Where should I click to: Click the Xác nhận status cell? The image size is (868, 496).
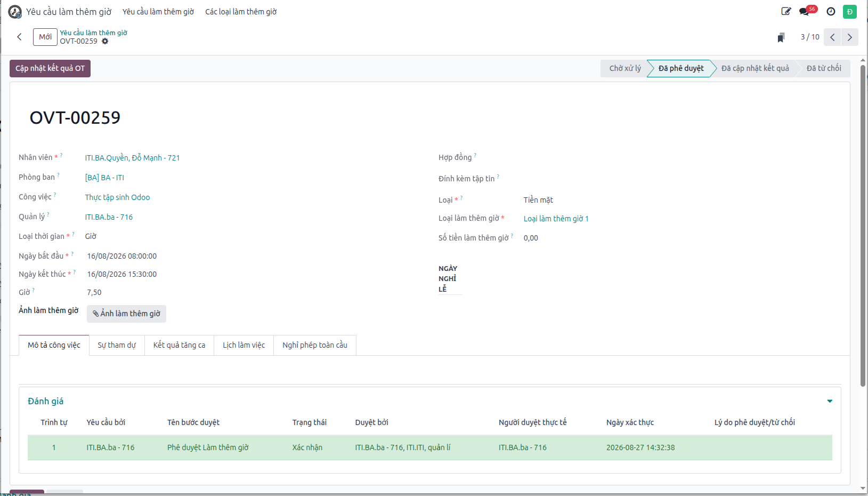307,447
